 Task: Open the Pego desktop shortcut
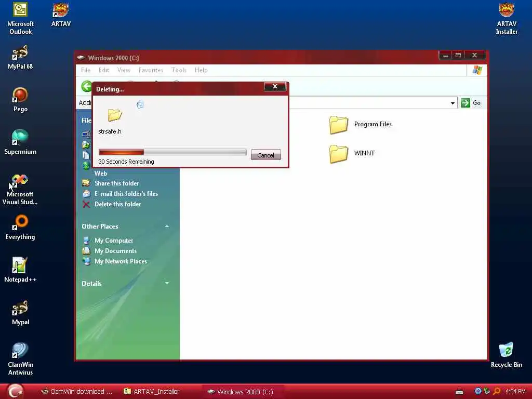pyautogui.click(x=20, y=100)
